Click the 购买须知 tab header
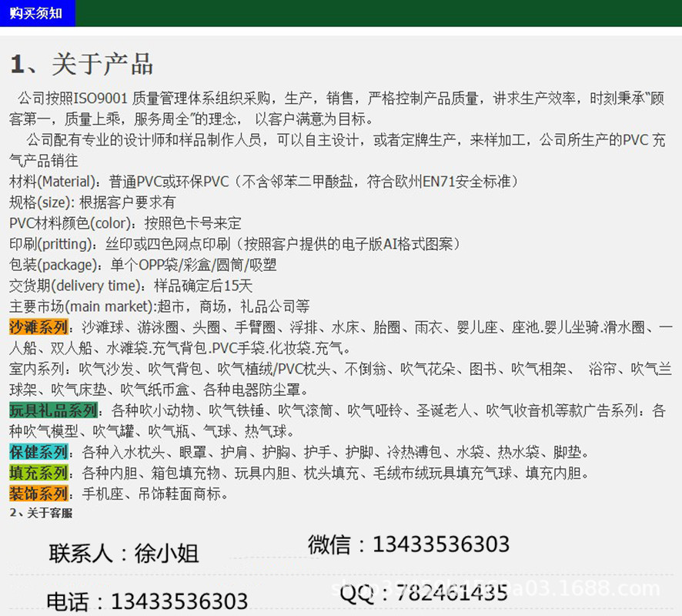Screen dimensions: 682x616 37,13
